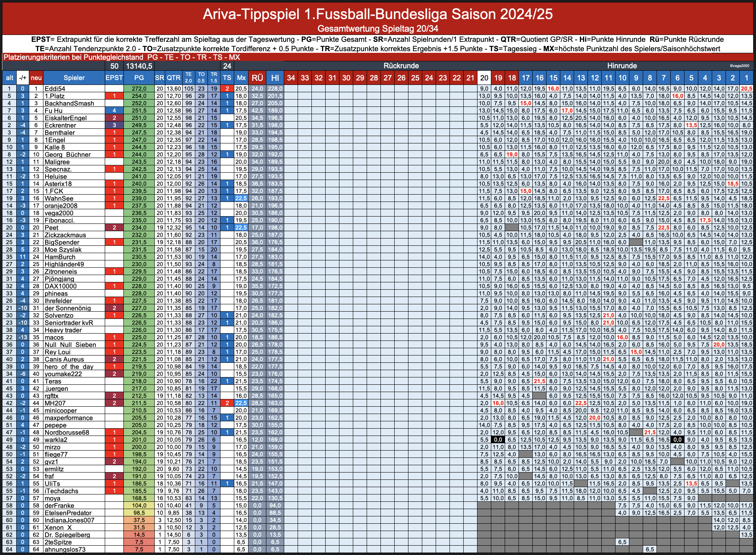Click player name 'BackhandSmash'
The height and width of the screenshot is (555, 756).
[69, 103]
